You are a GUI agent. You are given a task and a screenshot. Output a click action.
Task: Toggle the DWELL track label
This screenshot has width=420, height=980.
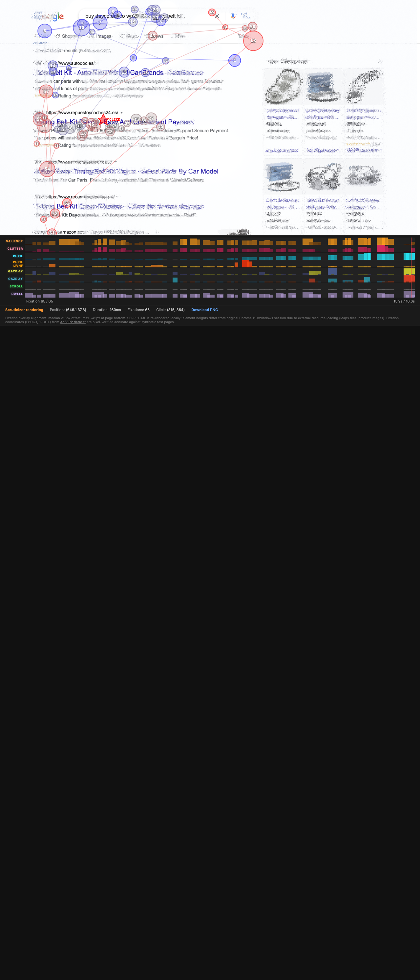coord(17,294)
